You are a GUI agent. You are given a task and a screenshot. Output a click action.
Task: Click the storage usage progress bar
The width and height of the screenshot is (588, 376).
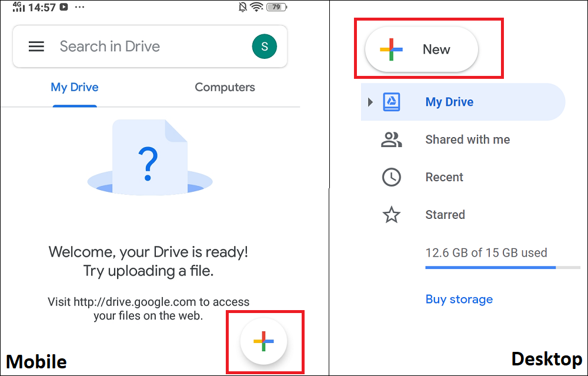[x=503, y=268]
